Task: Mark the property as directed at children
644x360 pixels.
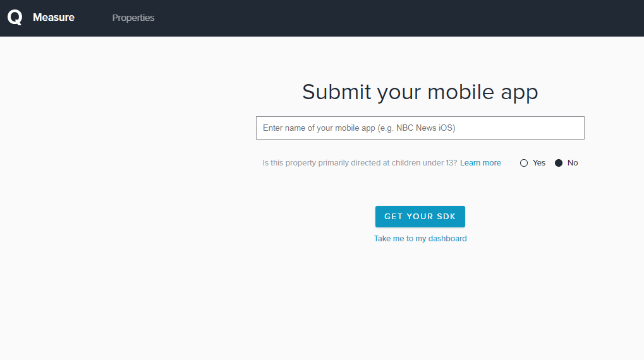Action: point(524,163)
